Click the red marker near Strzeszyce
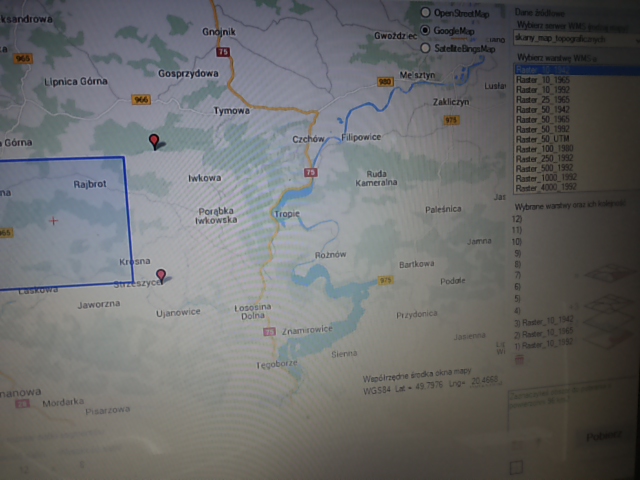Viewport: 640px width, 480px height. point(161,275)
